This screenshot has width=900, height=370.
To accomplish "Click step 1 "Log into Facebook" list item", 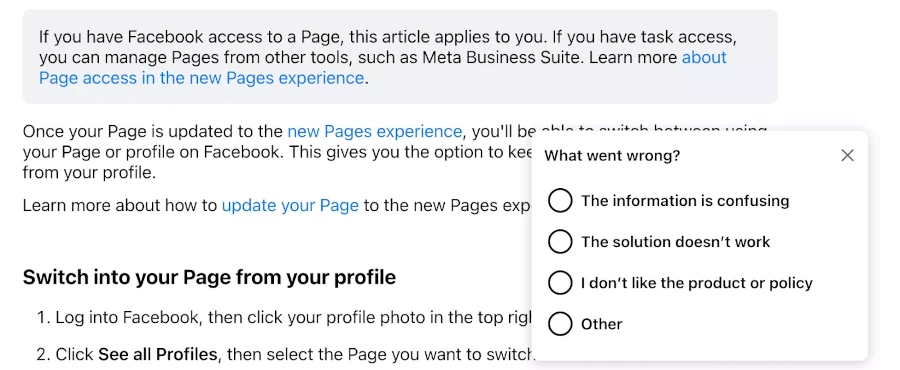I will point(285,317).
